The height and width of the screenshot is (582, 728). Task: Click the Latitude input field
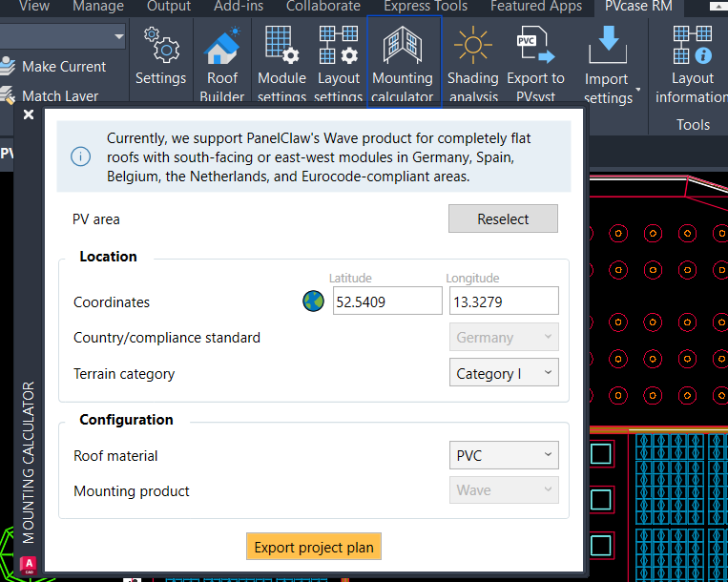pos(386,301)
